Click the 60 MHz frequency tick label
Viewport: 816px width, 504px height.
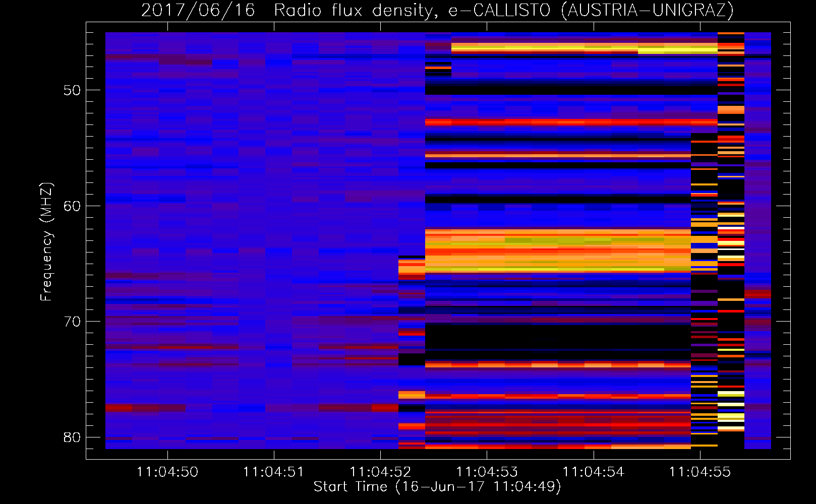(x=72, y=206)
